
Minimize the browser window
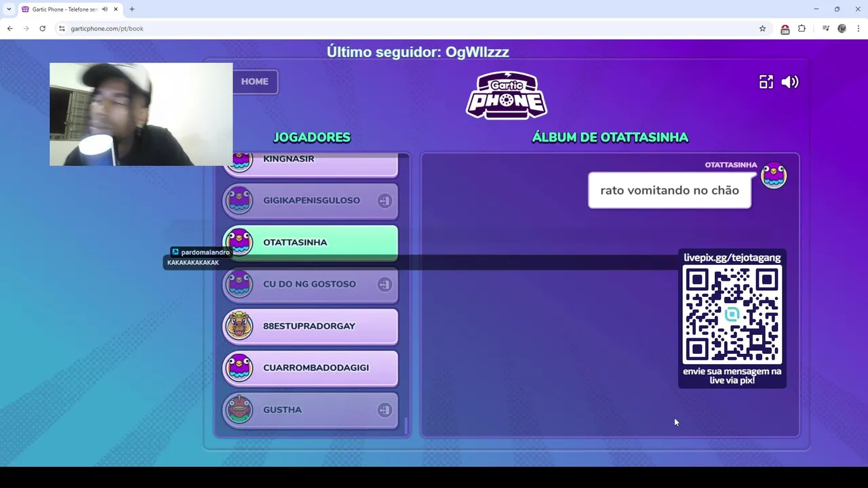[816, 9]
